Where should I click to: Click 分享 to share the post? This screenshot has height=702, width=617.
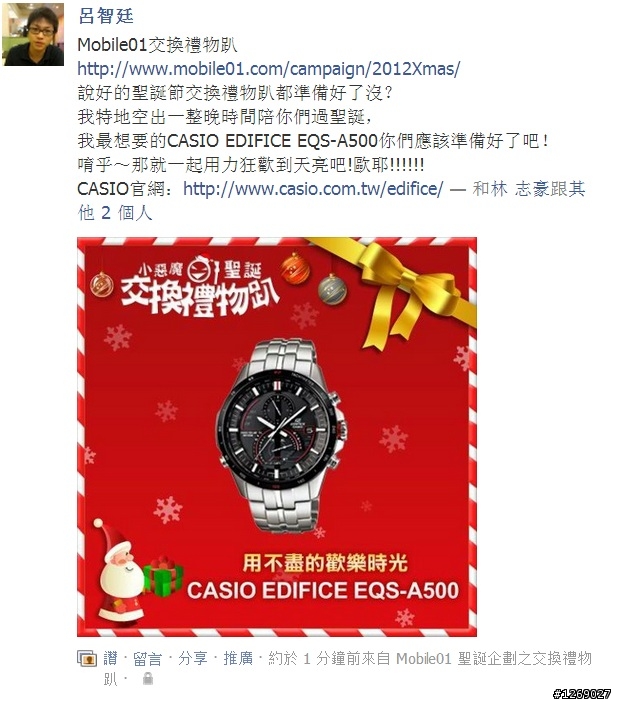(x=193, y=659)
